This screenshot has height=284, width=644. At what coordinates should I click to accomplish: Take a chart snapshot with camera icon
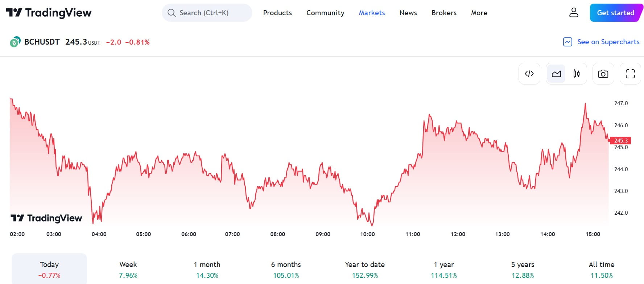pyautogui.click(x=603, y=74)
